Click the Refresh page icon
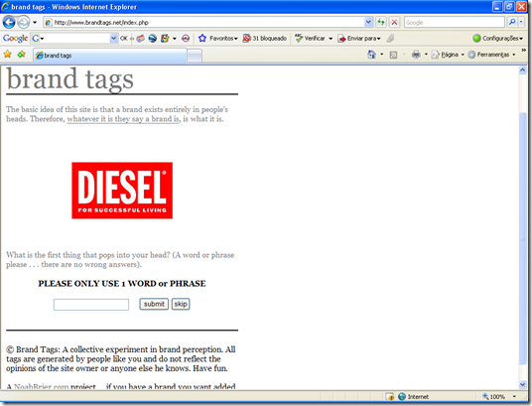 (x=381, y=23)
